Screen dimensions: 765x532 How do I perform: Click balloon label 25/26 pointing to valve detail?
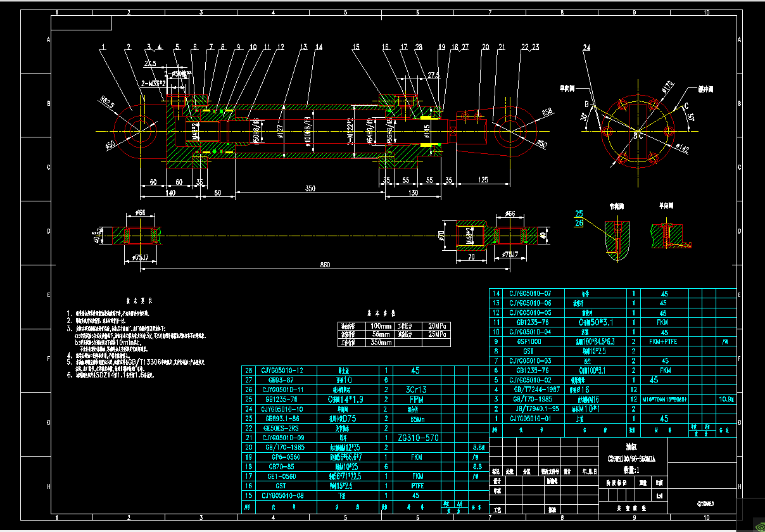coord(579,217)
